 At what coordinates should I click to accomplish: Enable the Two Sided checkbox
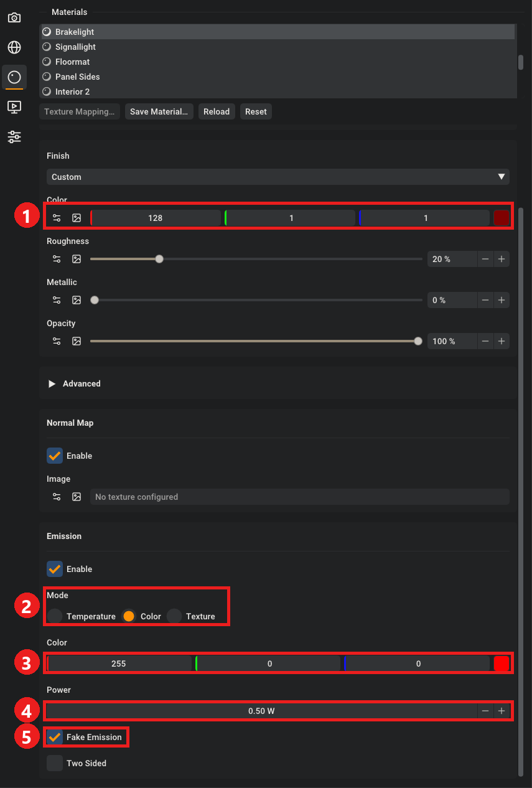(55, 763)
